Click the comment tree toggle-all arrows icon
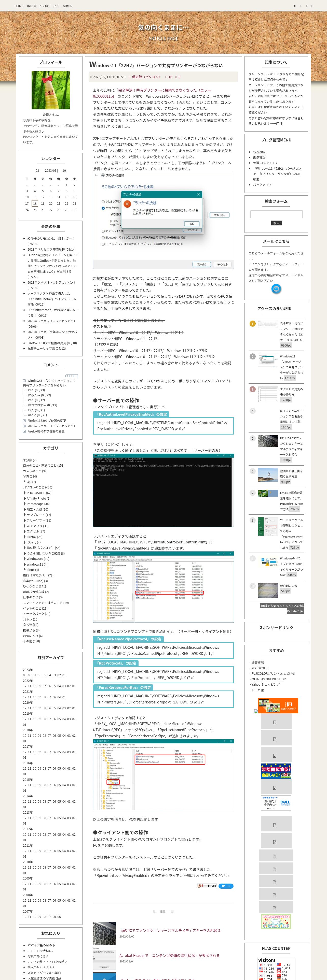Image resolution: width=327 pixels, height=980 pixels. pos(67,376)
